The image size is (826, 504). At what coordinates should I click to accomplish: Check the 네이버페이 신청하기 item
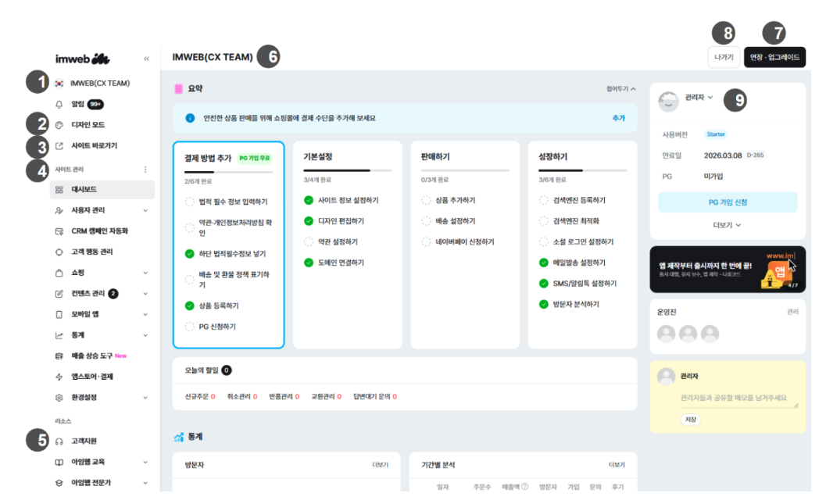tap(426, 241)
